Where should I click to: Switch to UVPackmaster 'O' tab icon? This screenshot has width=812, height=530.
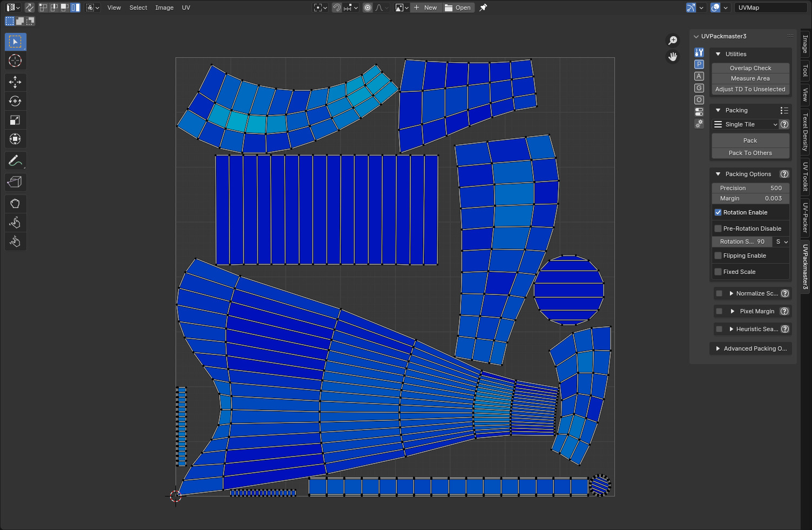699,100
